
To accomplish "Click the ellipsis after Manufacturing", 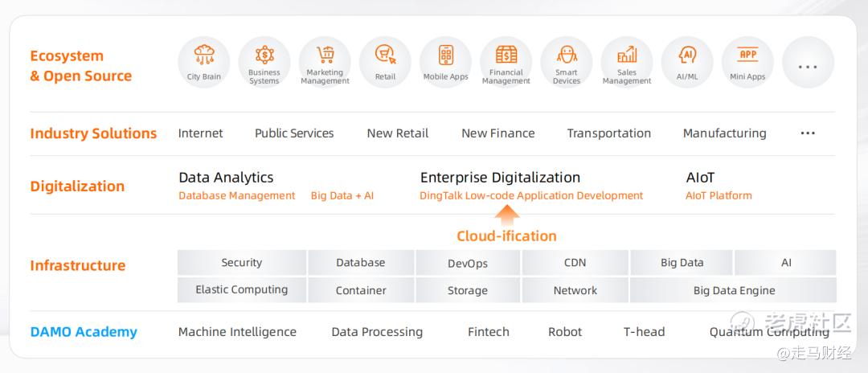I will (x=808, y=133).
